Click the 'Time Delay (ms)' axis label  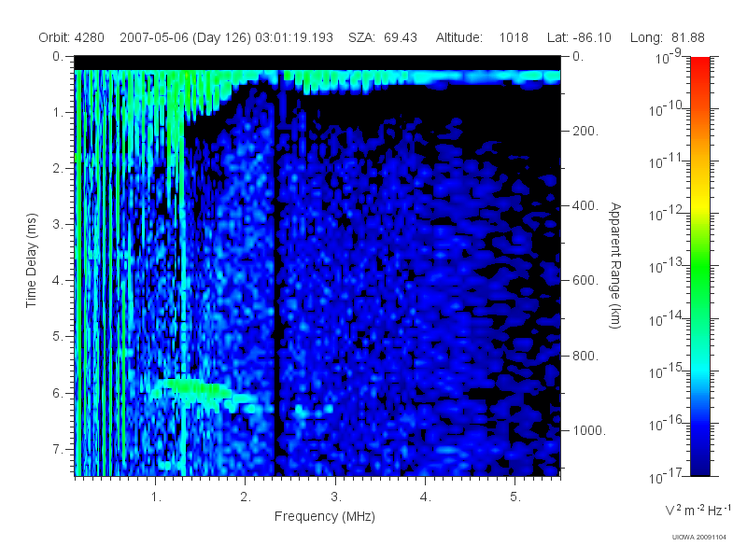pyautogui.click(x=31, y=260)
